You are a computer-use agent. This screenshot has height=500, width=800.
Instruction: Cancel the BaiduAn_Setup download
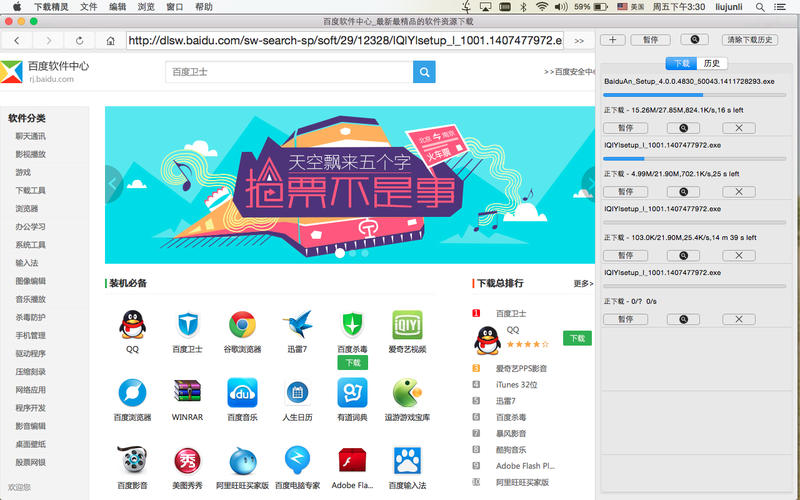[x=739, y=128]
